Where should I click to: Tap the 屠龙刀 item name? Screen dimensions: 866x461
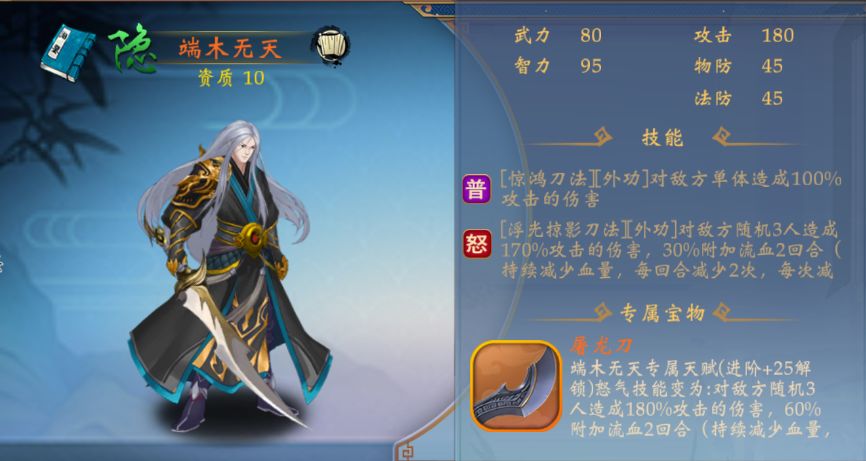[601, 346]
